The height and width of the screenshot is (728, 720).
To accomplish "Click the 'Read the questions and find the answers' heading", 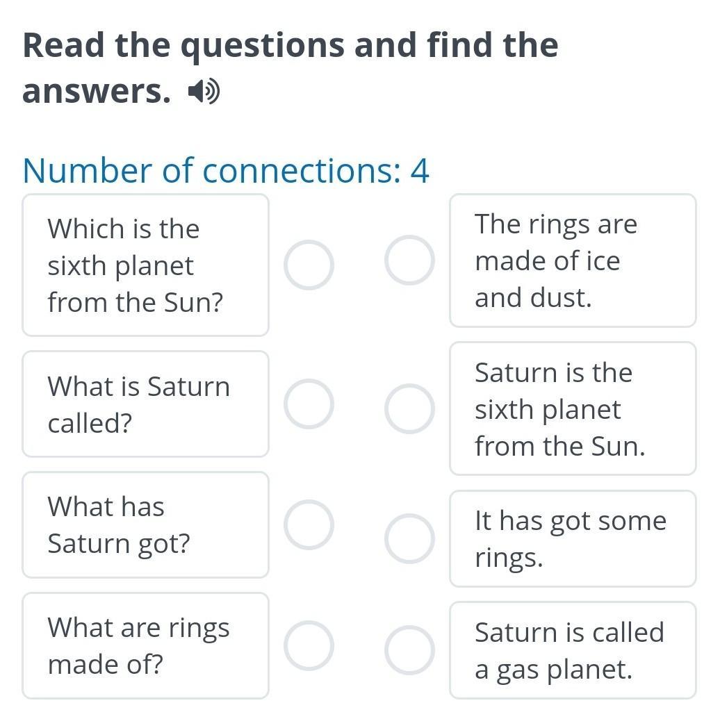I will pyautogui.click(x=291, y=68).
